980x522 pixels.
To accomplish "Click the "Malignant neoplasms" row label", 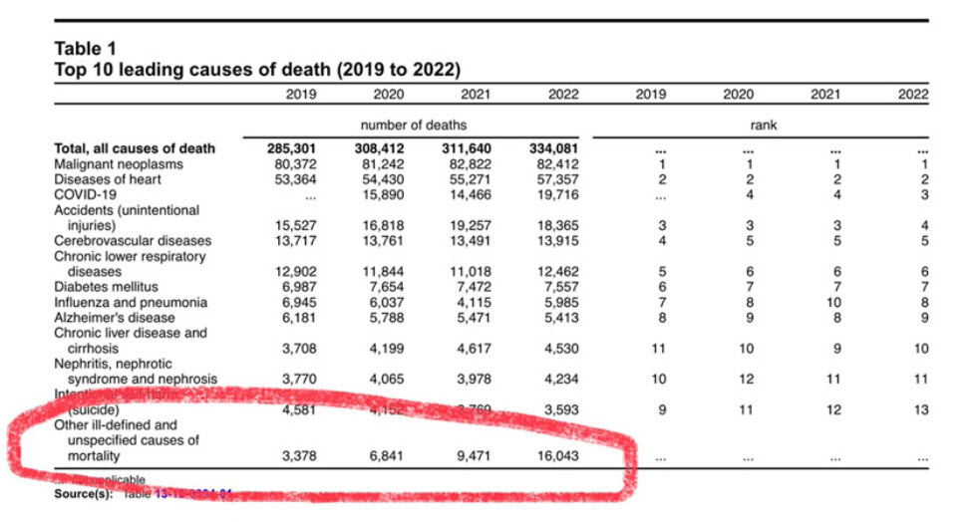I will (x=119, y=163).
